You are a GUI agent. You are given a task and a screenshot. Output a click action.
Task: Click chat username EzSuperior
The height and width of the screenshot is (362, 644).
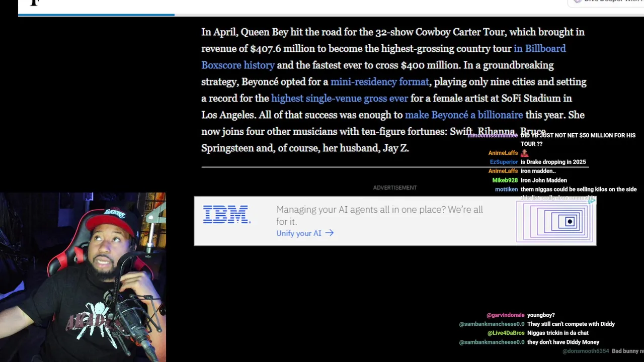(x=504, y=162)
